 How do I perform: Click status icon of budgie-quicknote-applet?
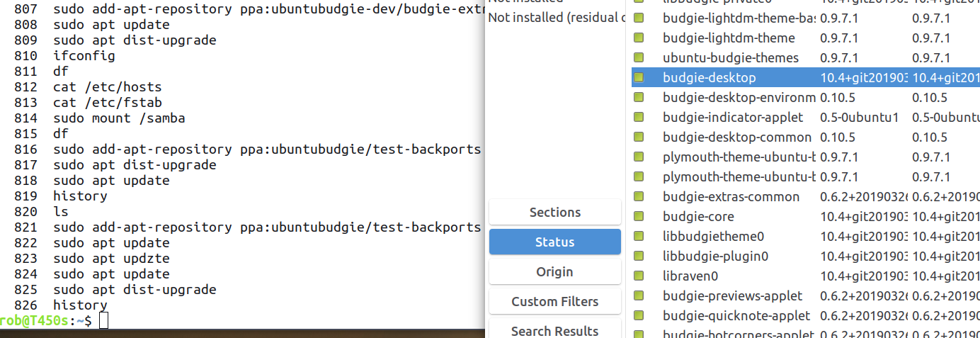639,315
